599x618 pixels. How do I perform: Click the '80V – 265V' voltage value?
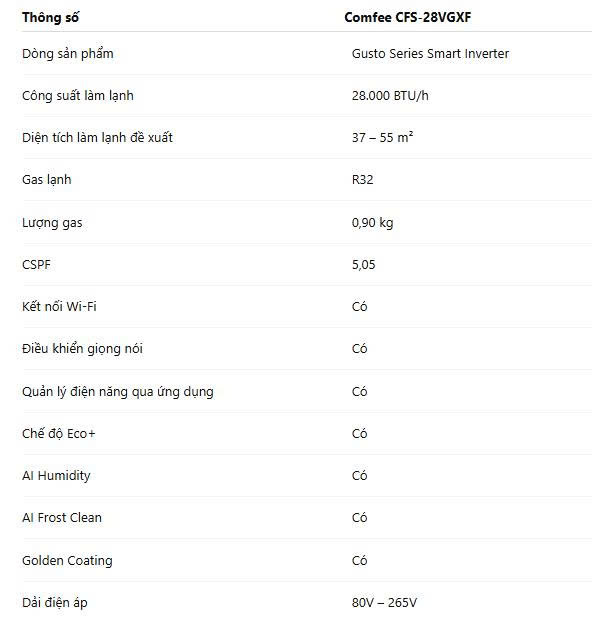pyautogui.click(x=384, y=603)
